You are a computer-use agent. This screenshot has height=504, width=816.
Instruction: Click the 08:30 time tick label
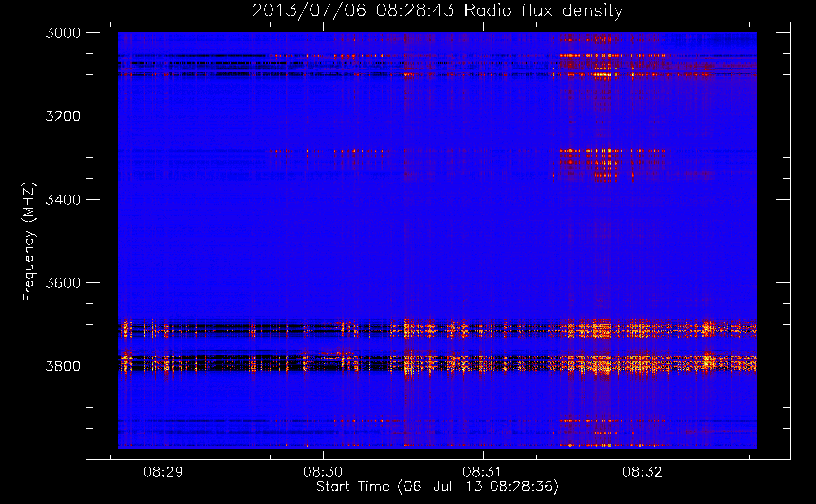tap(323, 472)
